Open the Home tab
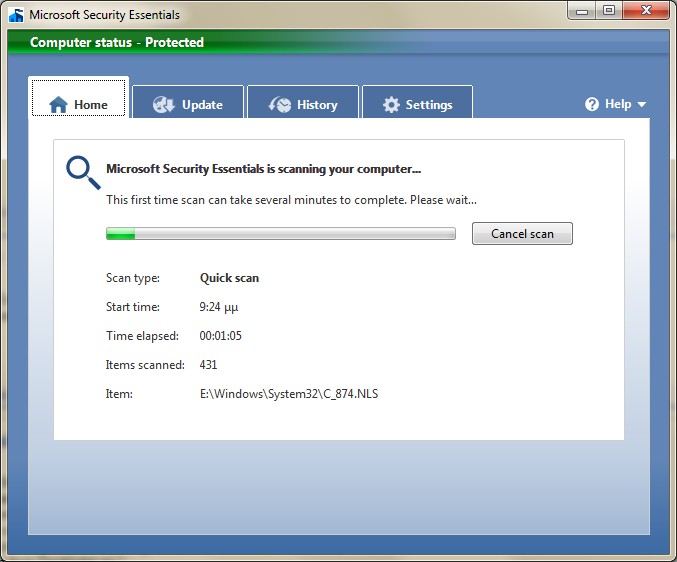Image resolution: width=677 pixels, height=562 pixels. (79, 98)
